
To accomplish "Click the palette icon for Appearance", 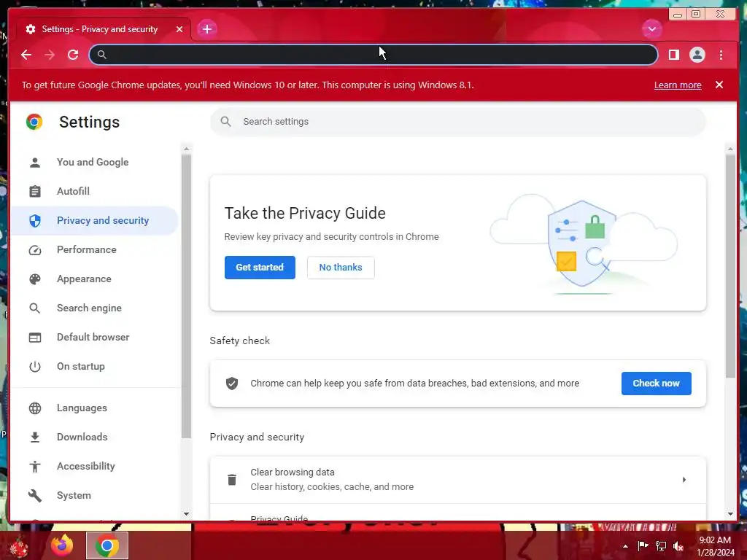I will 35,279.
